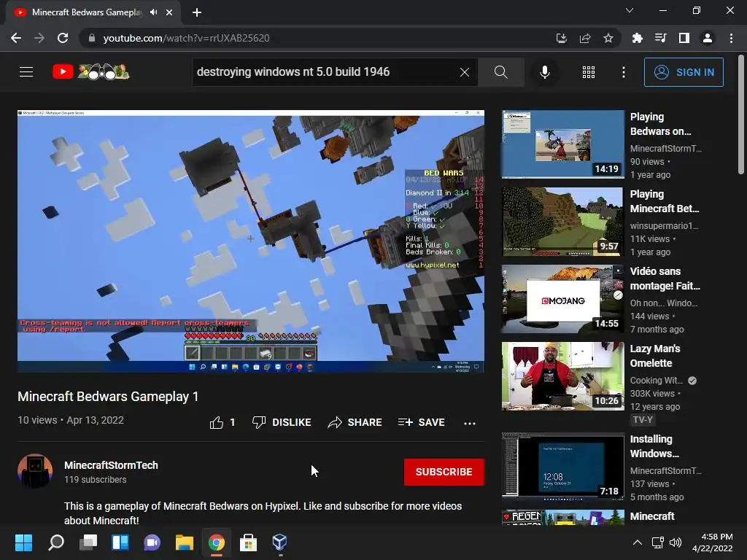Go back in Chrome
The image size is (747, 560).
coord(16,38)
